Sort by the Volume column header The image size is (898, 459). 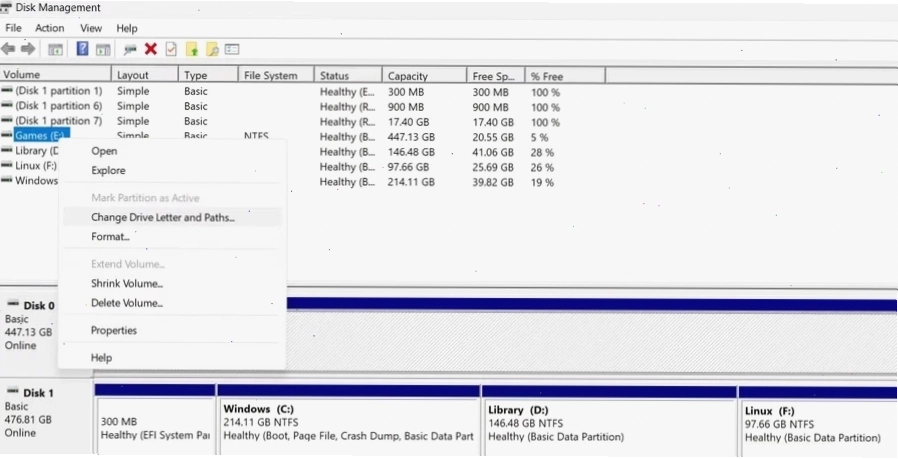56,74
